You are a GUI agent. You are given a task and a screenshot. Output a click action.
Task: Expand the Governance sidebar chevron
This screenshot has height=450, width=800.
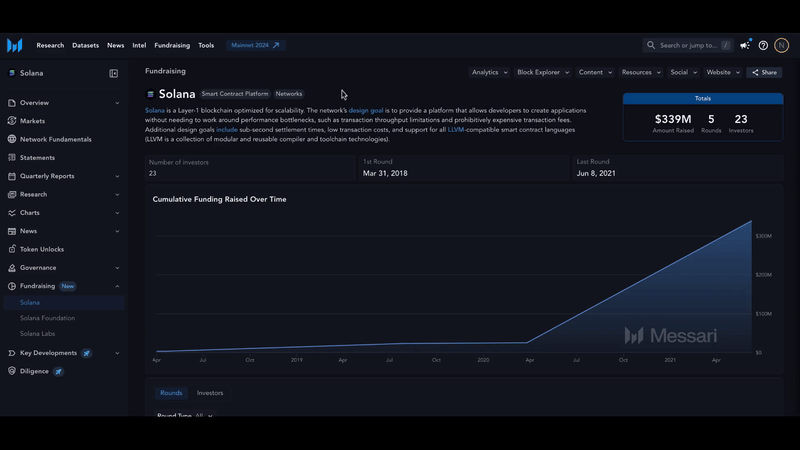click(x=117, y=268)
